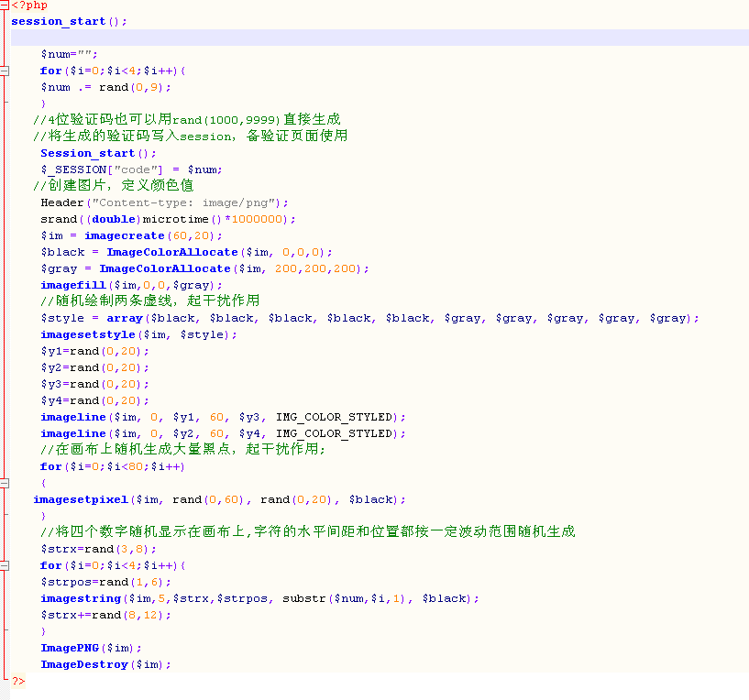Click the $_SESSION["code"] = $num; line
This screenshot has height=700, width=749.
click(x=131, y=170)
